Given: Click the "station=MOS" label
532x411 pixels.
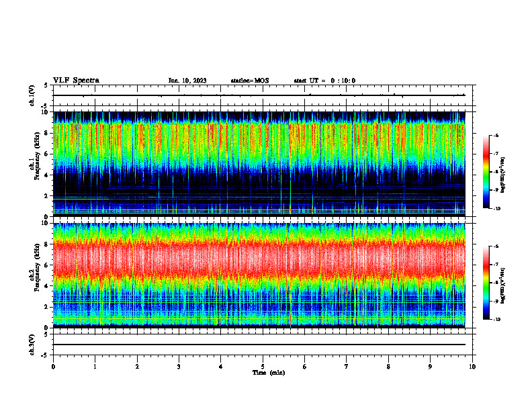Looking at the screenshot, I should tap(250, 81).
